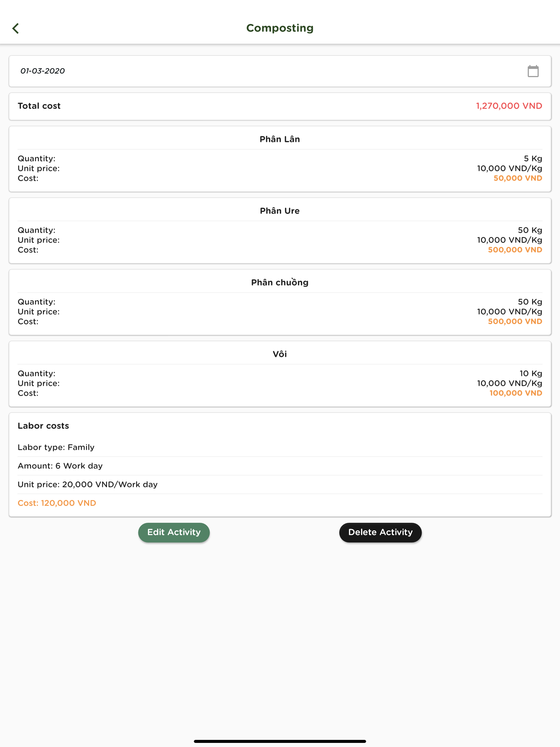560x747 pixels.
Task: Tap the 1,270,000 VND total amount
Action: [x=509, y=106]
